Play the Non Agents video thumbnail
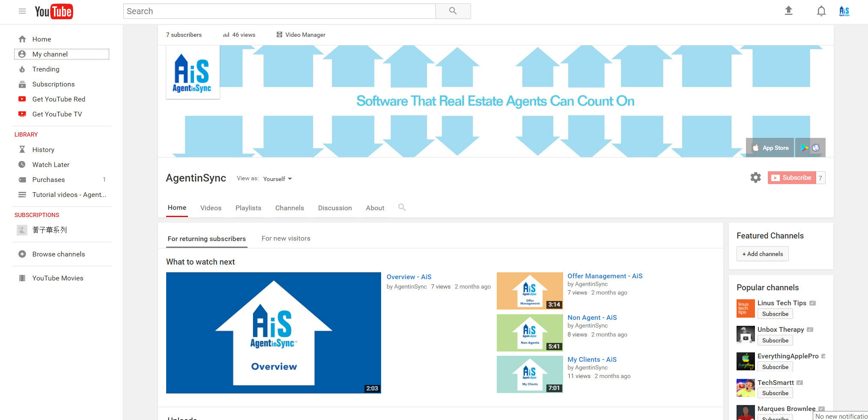868x420 pixels. [530, 333]
